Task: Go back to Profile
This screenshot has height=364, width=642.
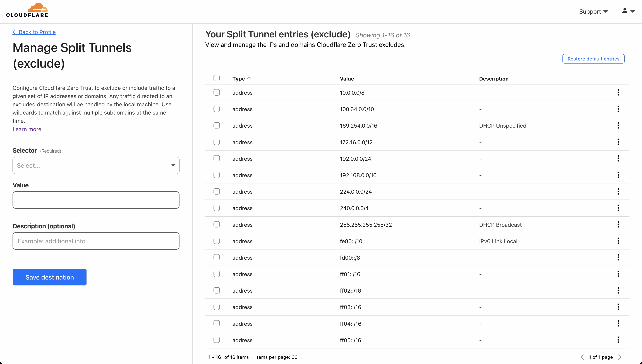Action: [x=34, y=32]
